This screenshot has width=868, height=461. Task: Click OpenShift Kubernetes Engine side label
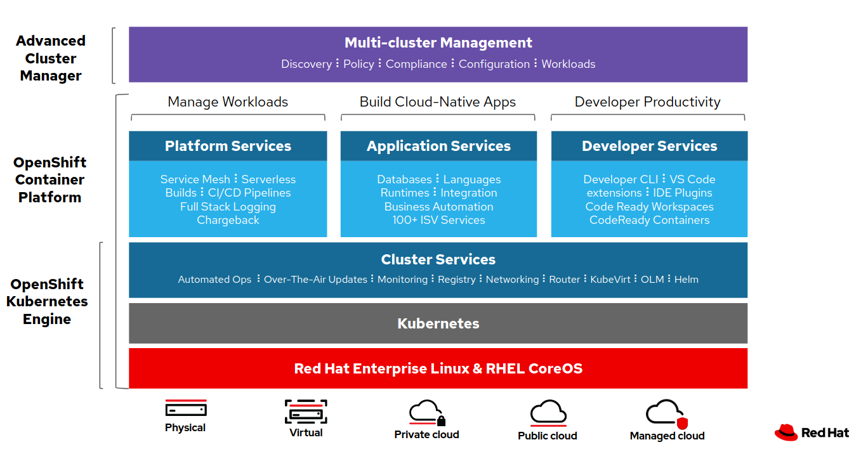point(47,301)
